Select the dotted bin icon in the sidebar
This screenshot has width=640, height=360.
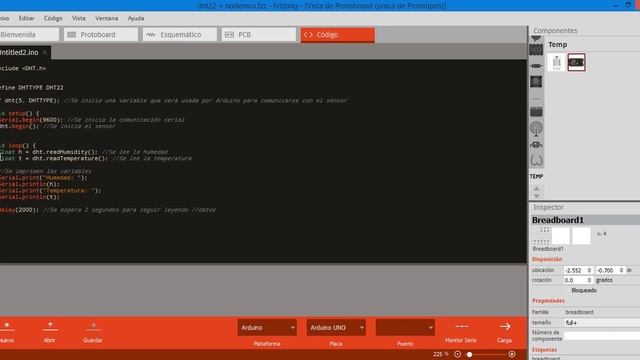(x=536, y=99)
